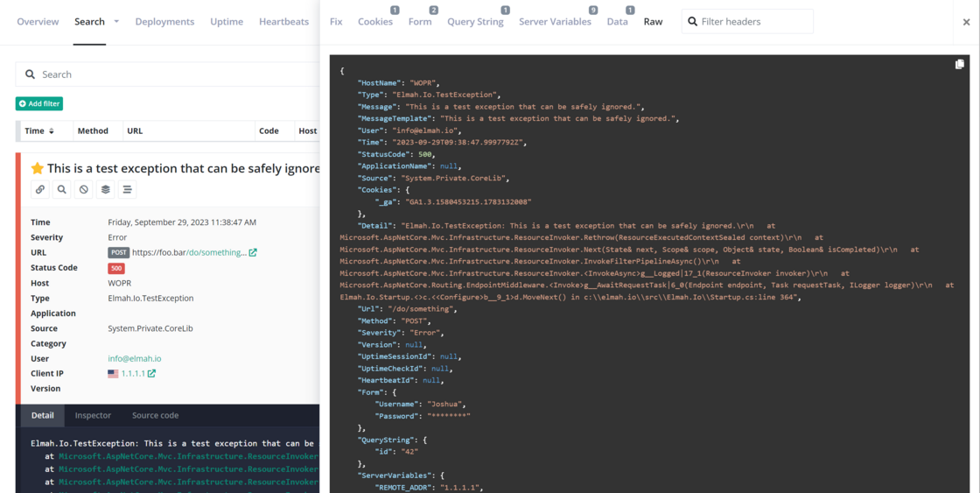Click the /do/something URL link

click(x=216, y=253)
